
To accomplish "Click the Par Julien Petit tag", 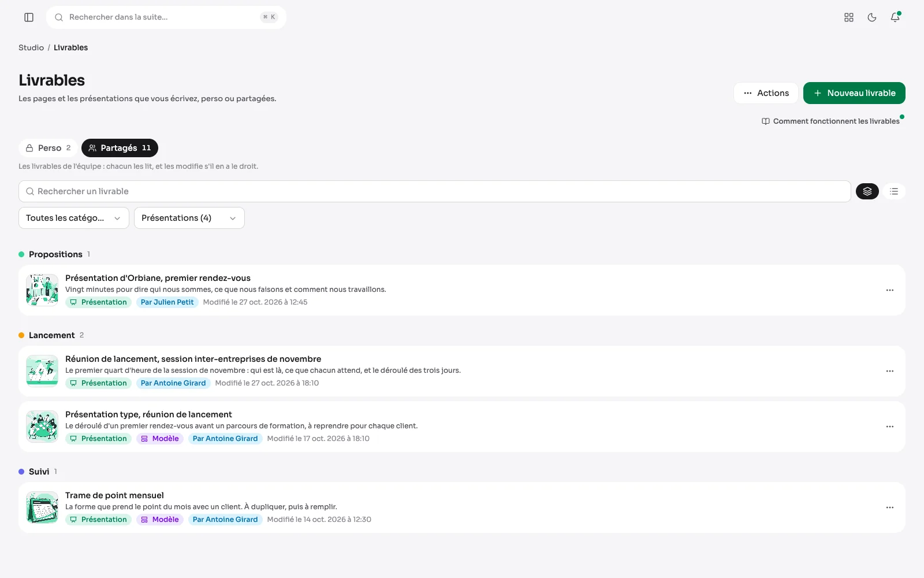I will (x=167, y=302).
